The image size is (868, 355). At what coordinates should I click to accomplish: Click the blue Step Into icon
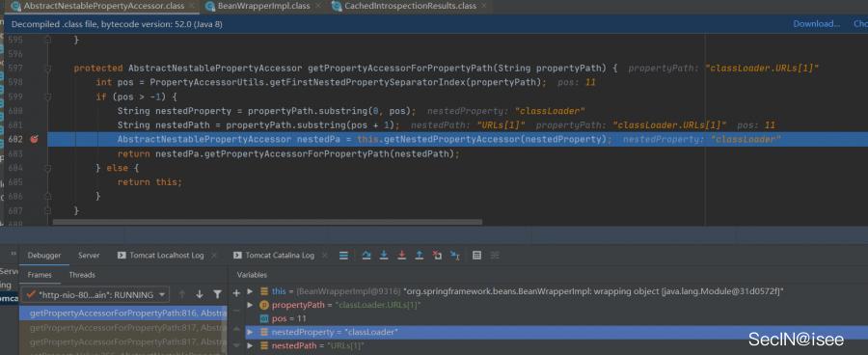(384, 256)
